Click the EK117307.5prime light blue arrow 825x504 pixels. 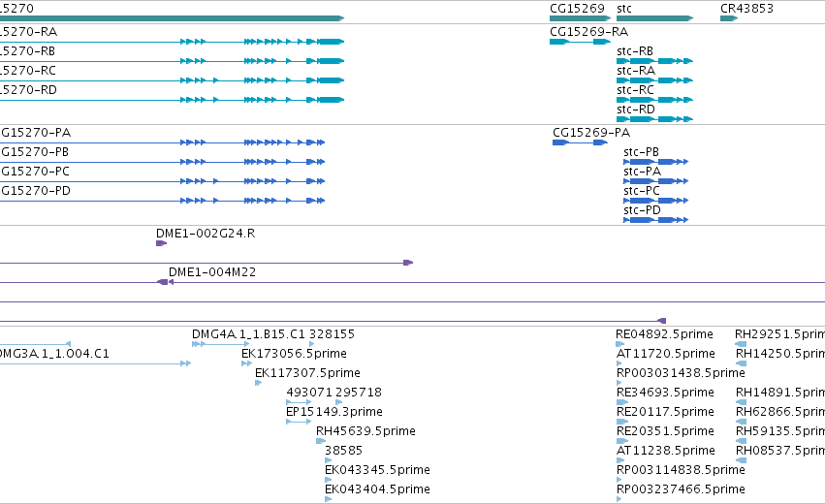[258, 383]
